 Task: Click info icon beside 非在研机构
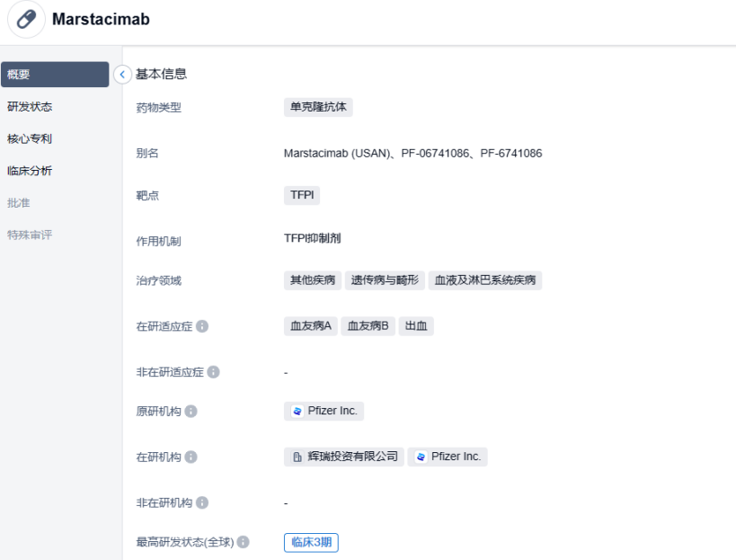pyautogui.click(x=202, y=503)
